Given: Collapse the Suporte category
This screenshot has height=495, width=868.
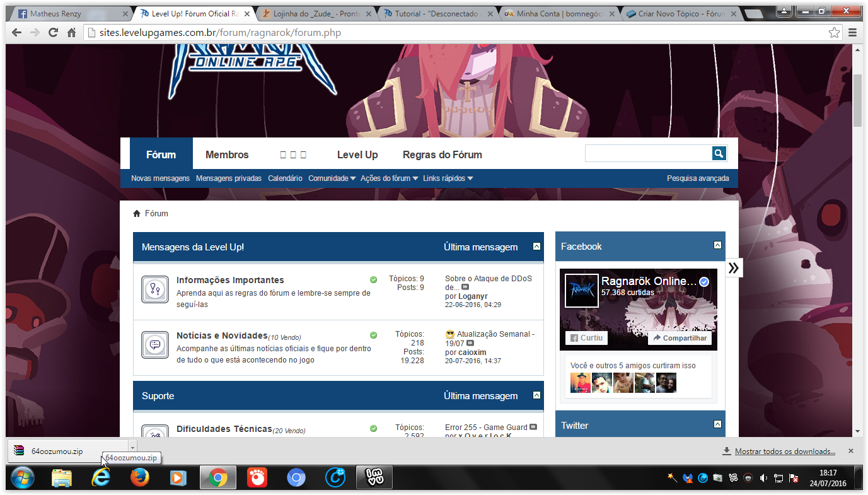Looking at the screenshot, I should (x=536, y=395).
